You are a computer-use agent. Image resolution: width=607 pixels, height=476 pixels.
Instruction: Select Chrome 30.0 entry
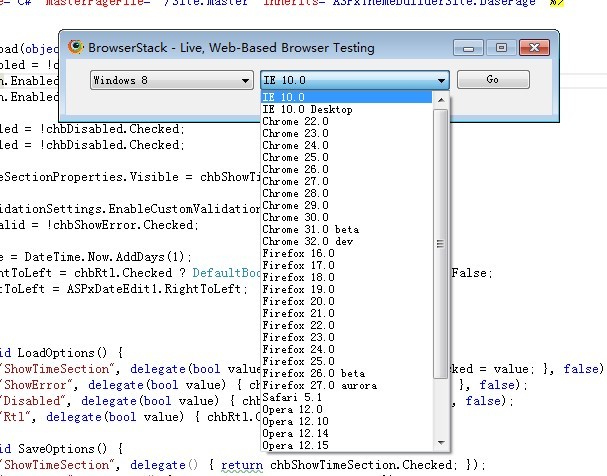coord(346,217)
